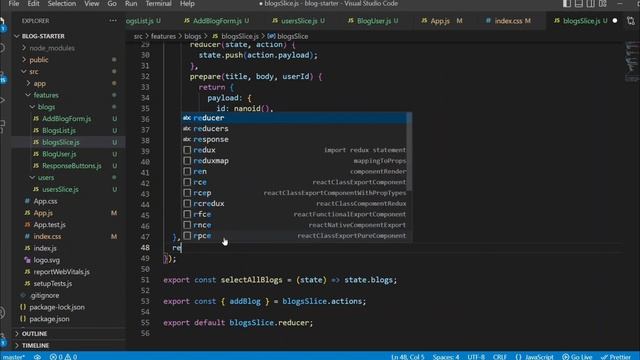
Task: Switch to index.css editor tab
Action: 509,21
